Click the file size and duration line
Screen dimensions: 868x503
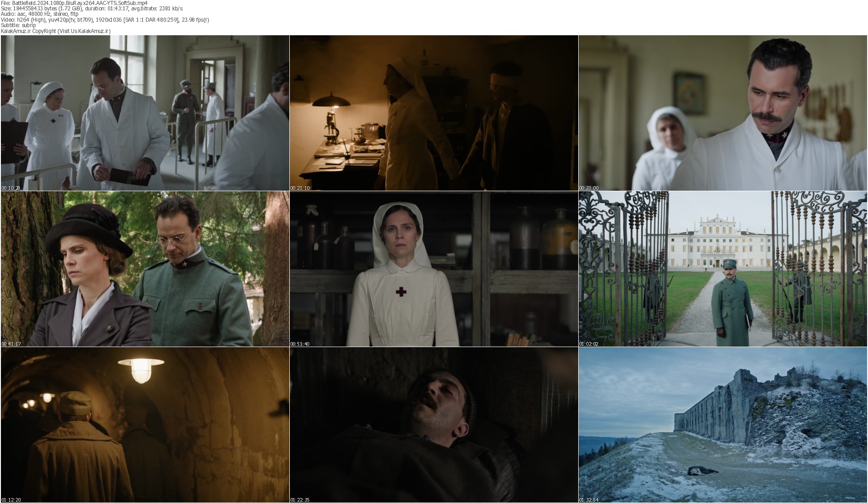pyautogui.click(x=91, y=9)
